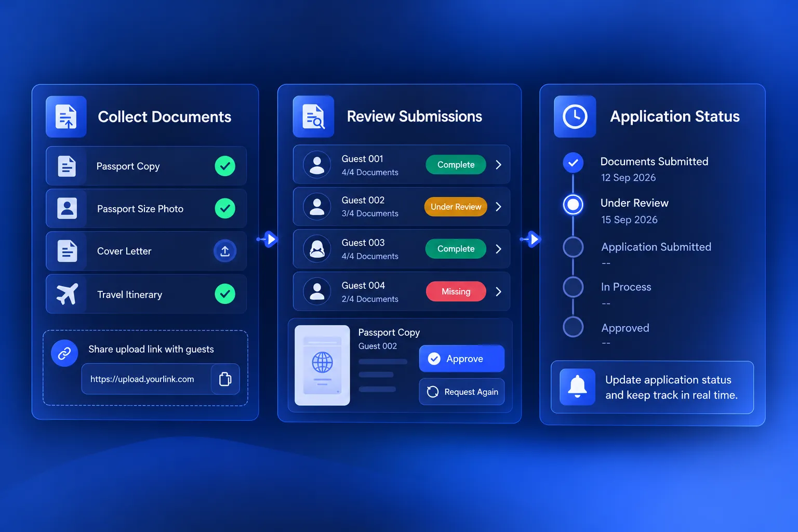The width and height of the screenshot is (798, 532).
Task: Click the "2/4 Documents" count
Action: (x=370, y=299)
